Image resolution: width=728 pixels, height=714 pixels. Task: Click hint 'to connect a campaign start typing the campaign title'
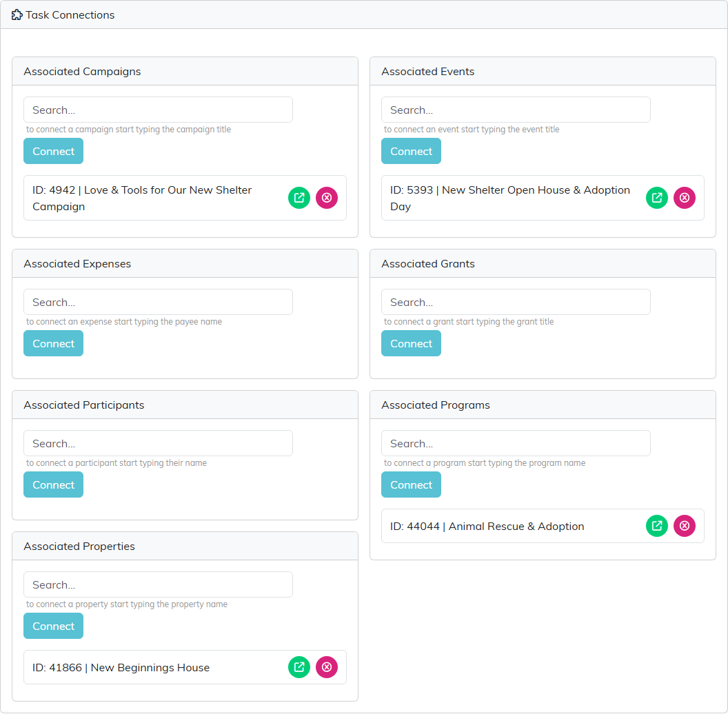point(128,130)
